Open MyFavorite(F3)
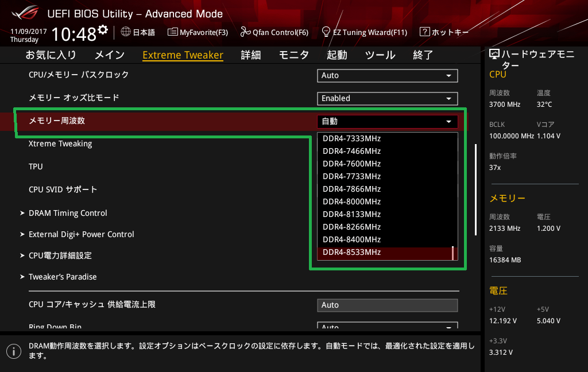The width and height of the screenshot is (588, 372). click(x=198, y=32)
